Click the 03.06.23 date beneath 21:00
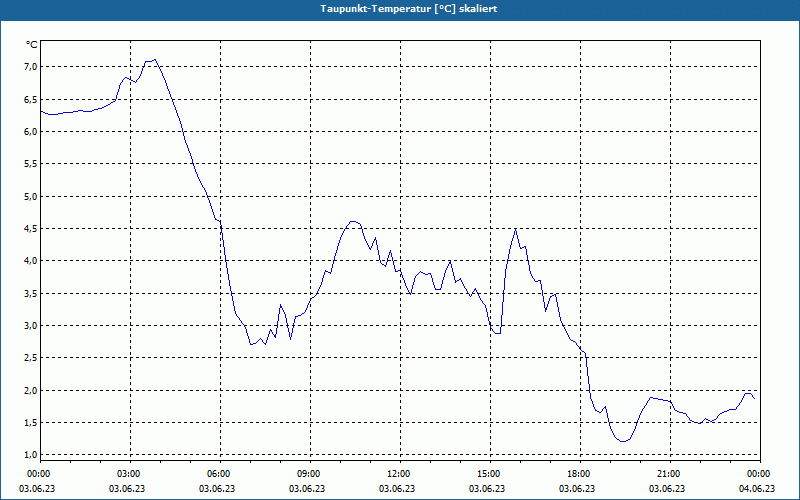The width and height of the screenshot is (800, 500). point(667,488)
